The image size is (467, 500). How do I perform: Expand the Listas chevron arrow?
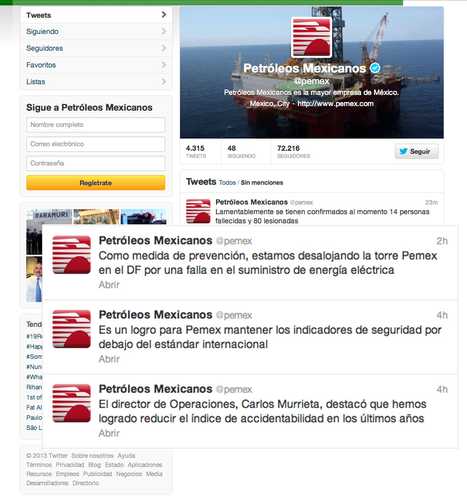(164, 81)
